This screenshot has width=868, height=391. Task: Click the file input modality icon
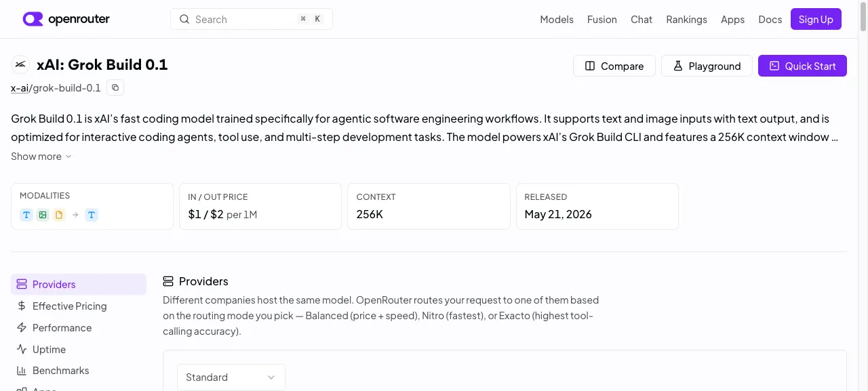[59, 215]
